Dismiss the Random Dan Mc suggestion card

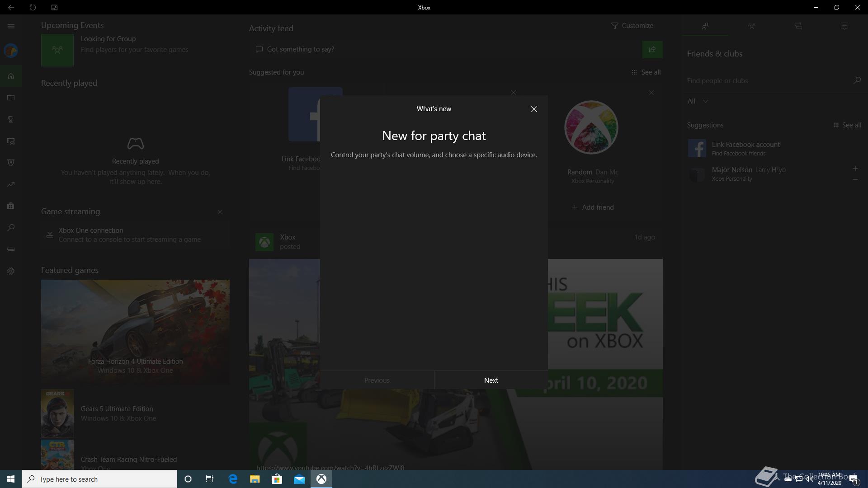click(x=651, y=93)
